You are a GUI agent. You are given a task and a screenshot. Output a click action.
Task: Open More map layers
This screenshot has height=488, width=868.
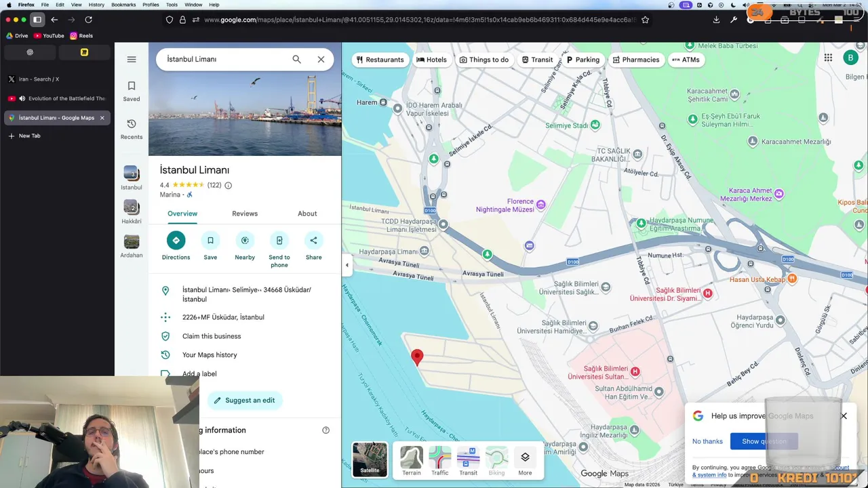(525, 461)
